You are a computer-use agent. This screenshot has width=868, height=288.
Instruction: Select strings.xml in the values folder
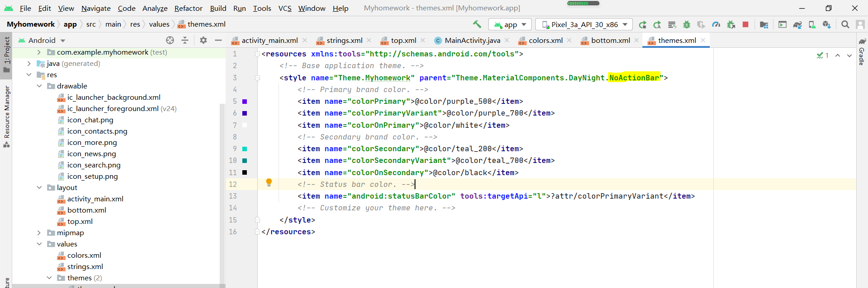tap(85, 267)
